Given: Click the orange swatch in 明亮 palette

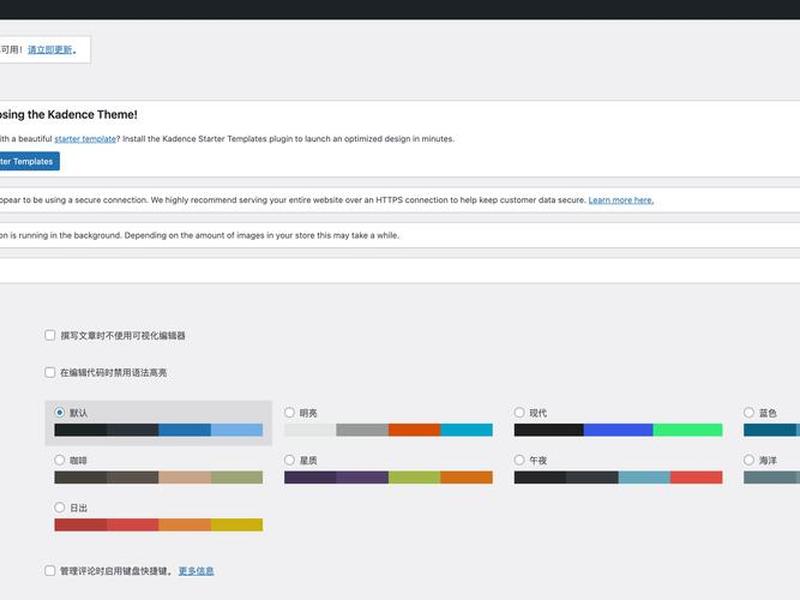Looking at the screenshot, I should pyautogui.click(x=414, y=430).
